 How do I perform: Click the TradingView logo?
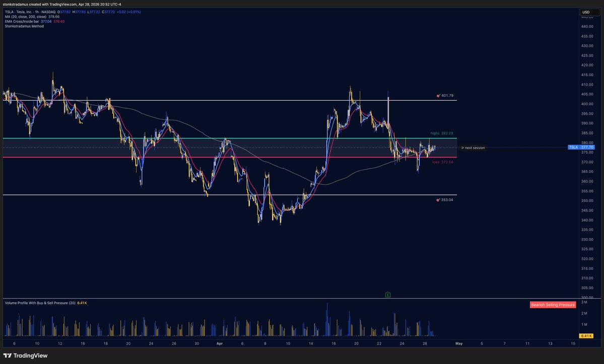pos(25,355)
